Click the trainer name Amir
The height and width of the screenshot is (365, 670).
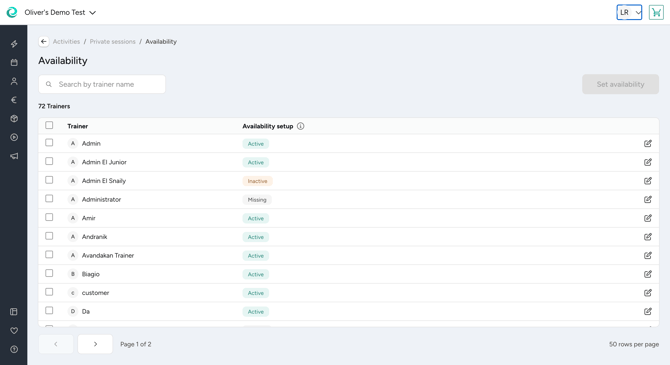(88, 218)
